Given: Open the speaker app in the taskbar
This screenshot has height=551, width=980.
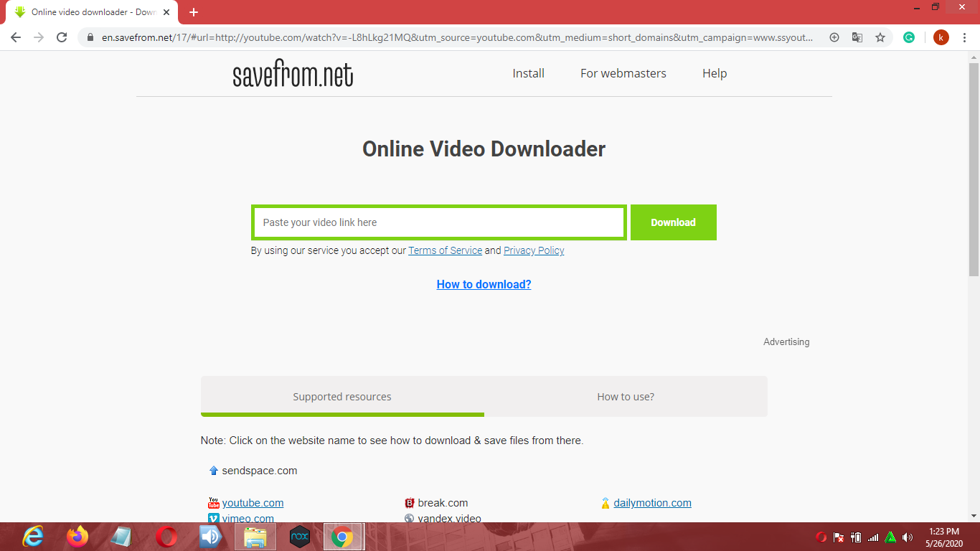Looking at the screenshot, I should pos(211,537).
